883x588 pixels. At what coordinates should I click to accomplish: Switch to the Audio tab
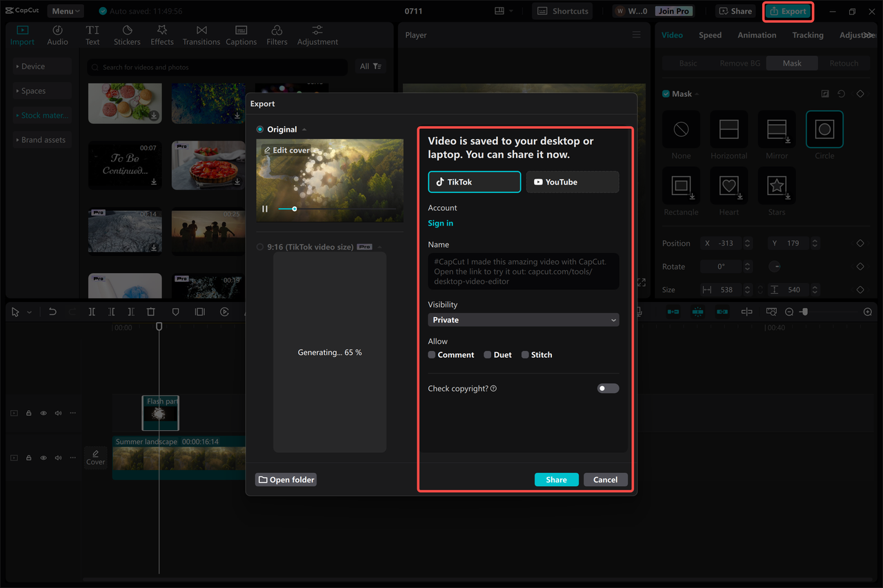pyautogui.click(x=57, y=36)
